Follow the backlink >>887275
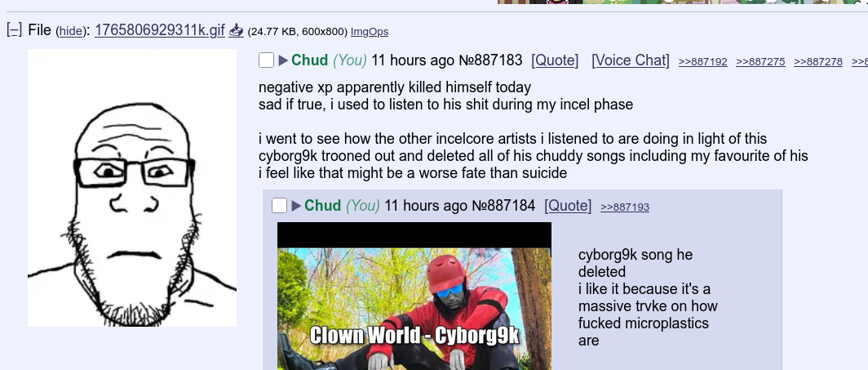868x370 pixels. tap(760, 61)
